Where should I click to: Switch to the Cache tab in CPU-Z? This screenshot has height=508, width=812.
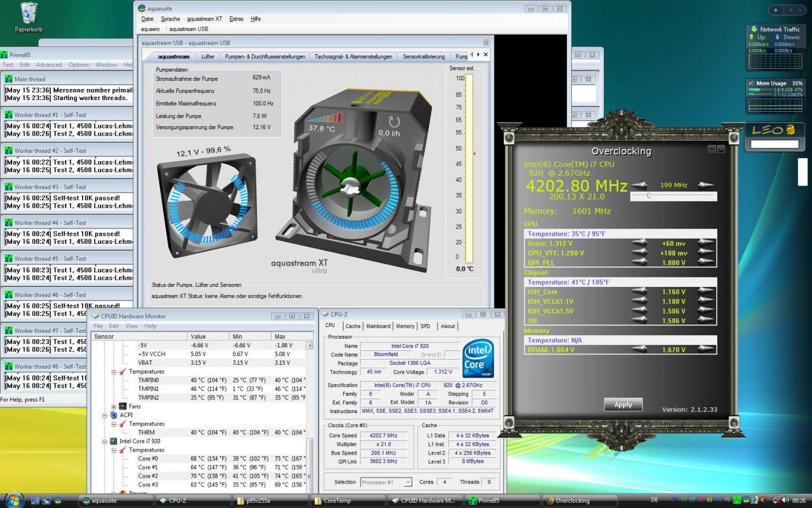click(352, 326)
